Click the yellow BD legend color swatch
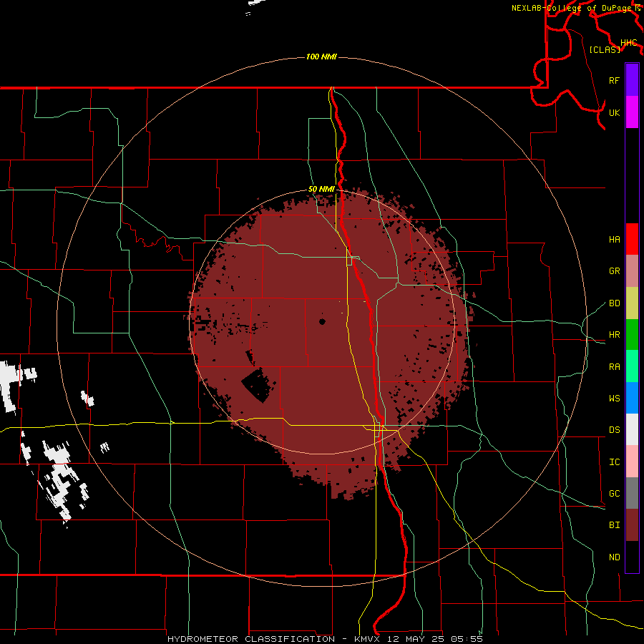 coord(632,303)
